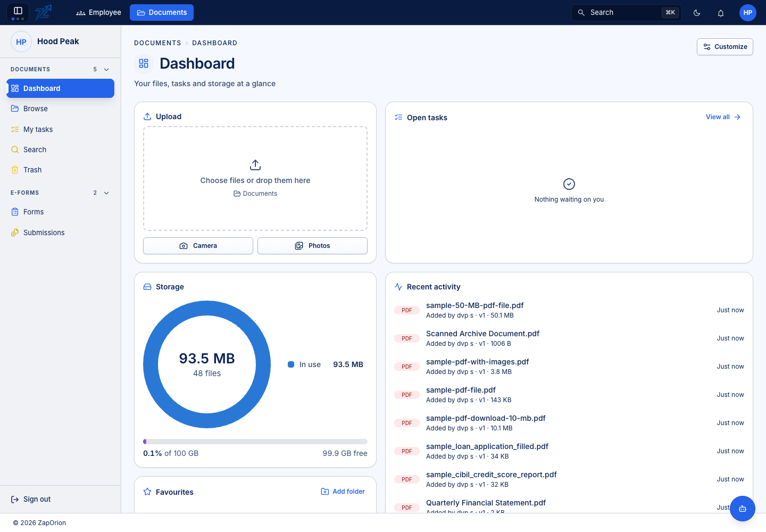Open Submissions under E-Forms
Screen dimensions: 766x532
[x=61, y=232]
